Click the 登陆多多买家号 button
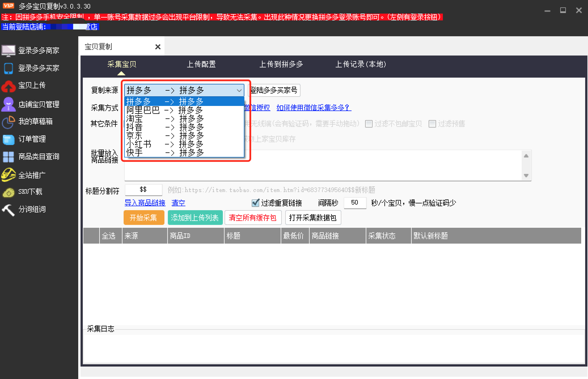This screenshot has width=588, height=379. [274, 90]
